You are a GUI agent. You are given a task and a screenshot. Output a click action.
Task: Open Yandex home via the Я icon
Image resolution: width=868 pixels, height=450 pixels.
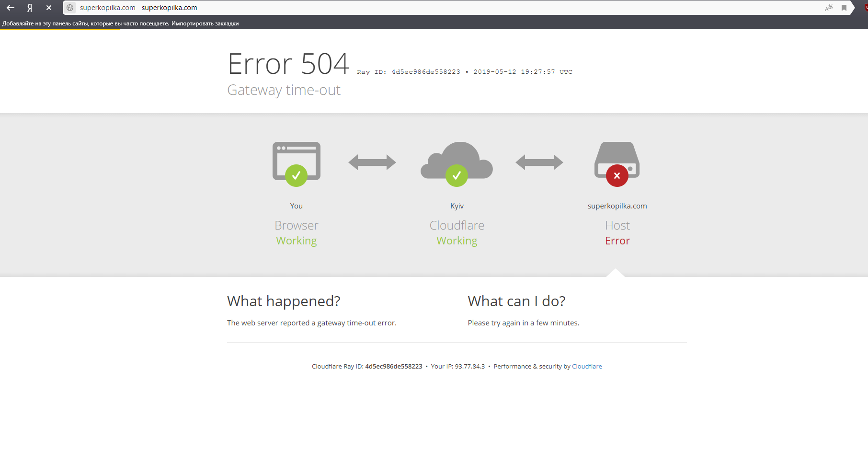30,8
